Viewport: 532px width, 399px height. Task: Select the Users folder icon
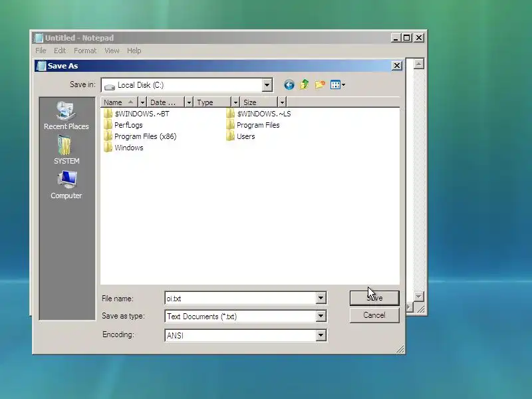(230, 136)
